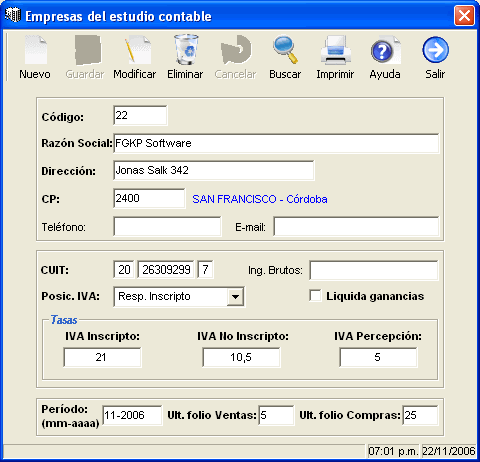Expand the Posic. IVA dropdown arrow
This screenshot has height=462, width=480.
pos(235,297)
